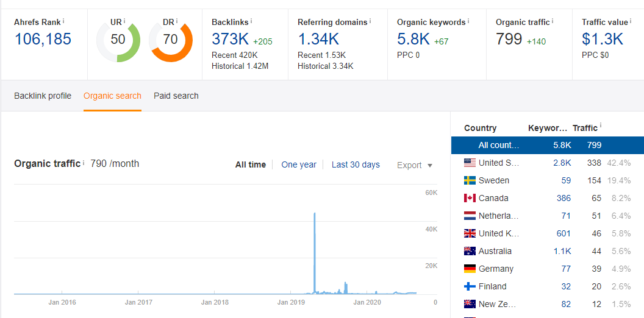Click the Organic keywords info icon
Image resolution: width=644 pixels, height=318 pixels.
[468, 20]
